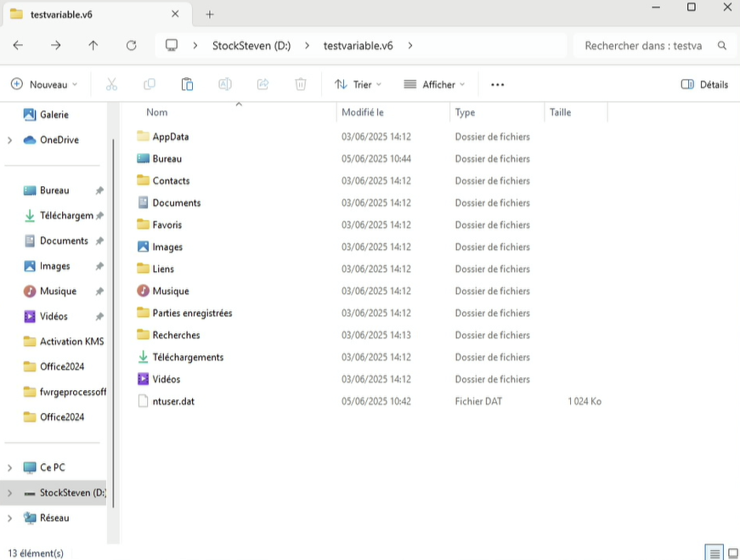740x560 pixels.
Task: Select the Bureau desktop icon in file list
Action: [143, 159]
